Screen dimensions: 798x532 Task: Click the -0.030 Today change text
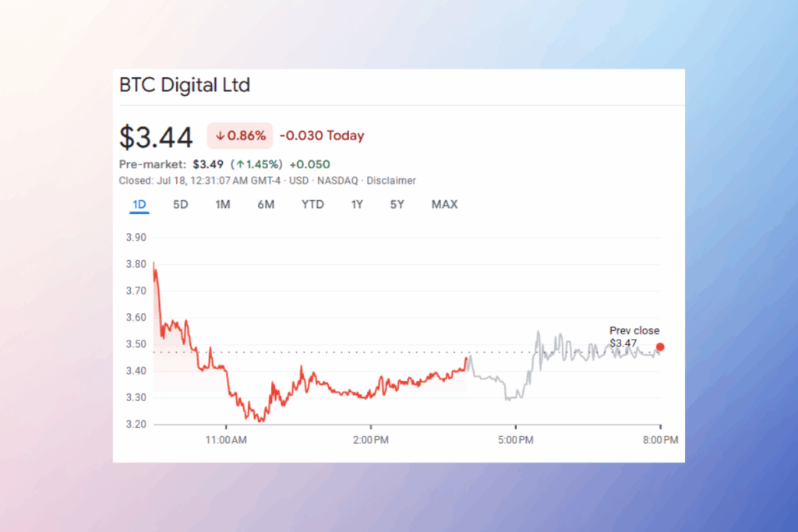(321, 136)
